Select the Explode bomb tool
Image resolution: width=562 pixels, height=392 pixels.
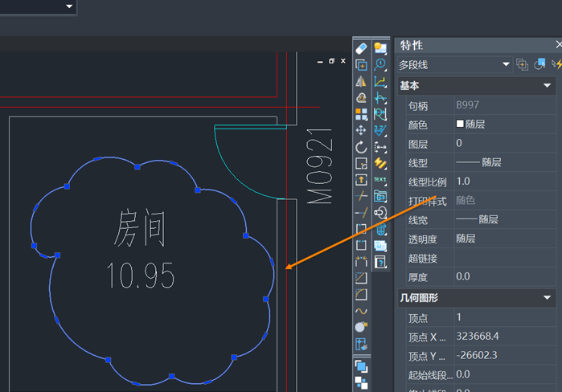(361, 327)
